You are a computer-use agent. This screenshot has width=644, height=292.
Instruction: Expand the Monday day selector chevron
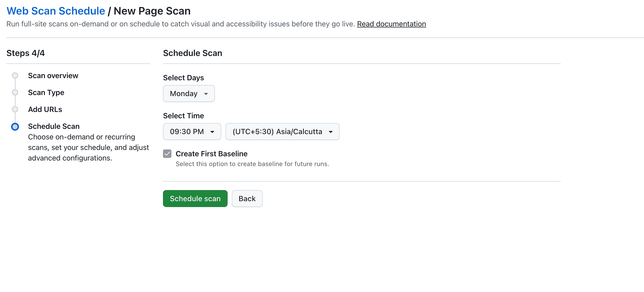[x=206, y=93]
